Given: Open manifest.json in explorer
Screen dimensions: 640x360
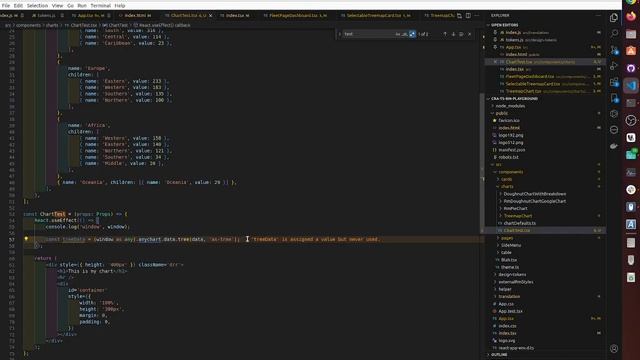Looking at the screenshot, I should point(511,150).
